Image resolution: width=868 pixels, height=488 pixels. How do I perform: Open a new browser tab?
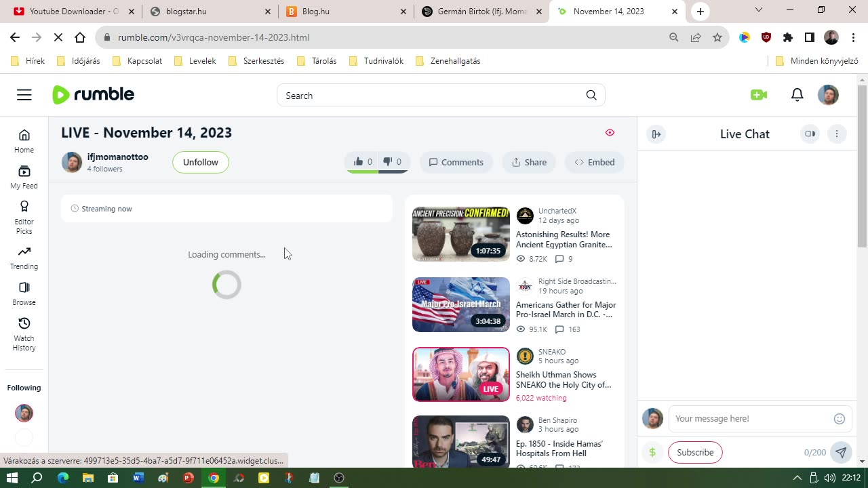701,12
